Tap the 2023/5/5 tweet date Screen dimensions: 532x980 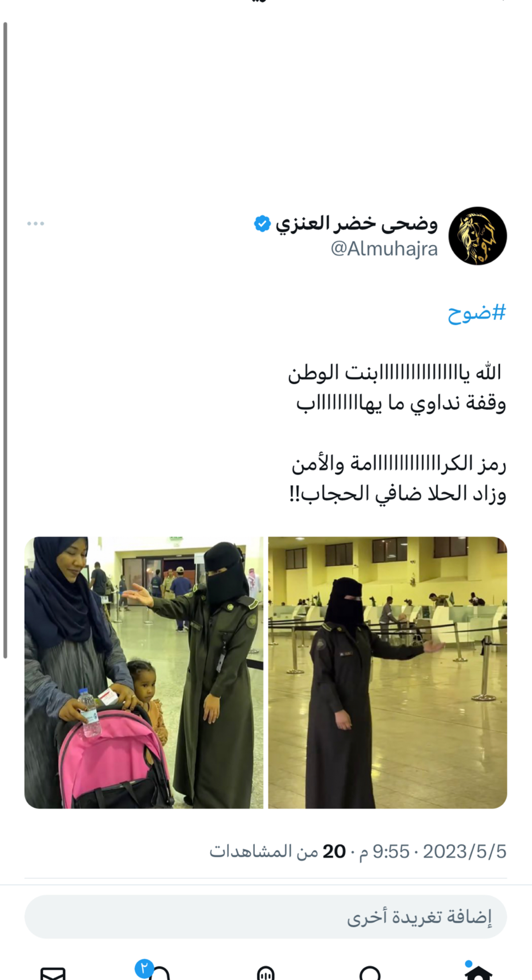465,851
